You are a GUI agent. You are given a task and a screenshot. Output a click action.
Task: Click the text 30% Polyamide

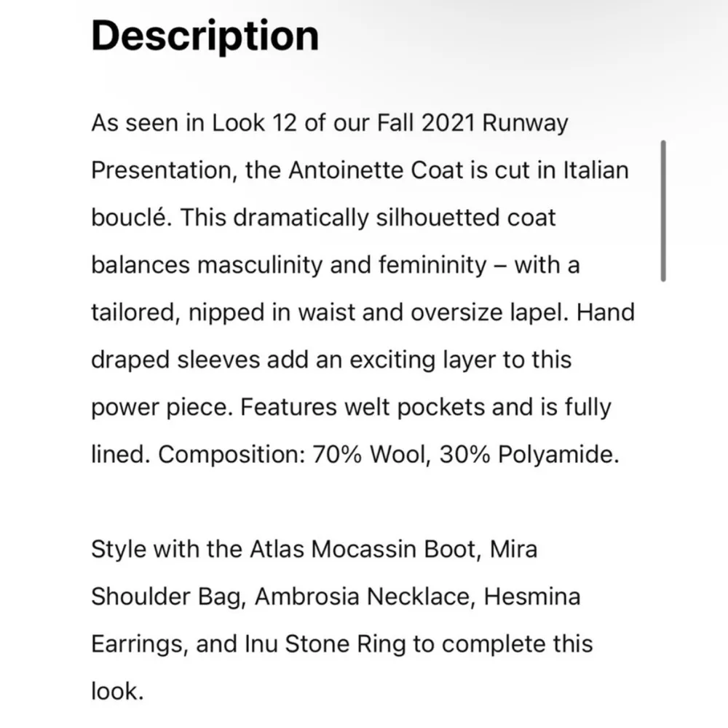tap(529, 454)
